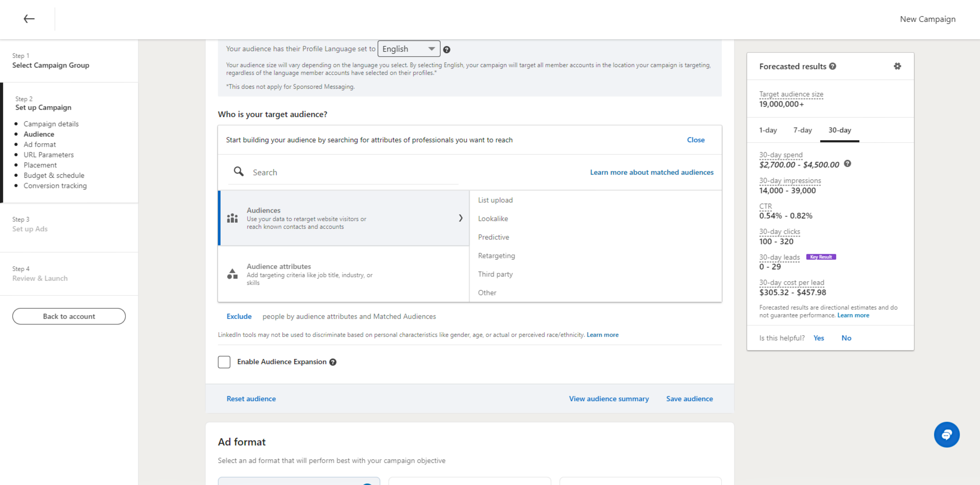Click the search magnifier icon
The height and width of the screenshot is (485, 980).
pos(239,171)
